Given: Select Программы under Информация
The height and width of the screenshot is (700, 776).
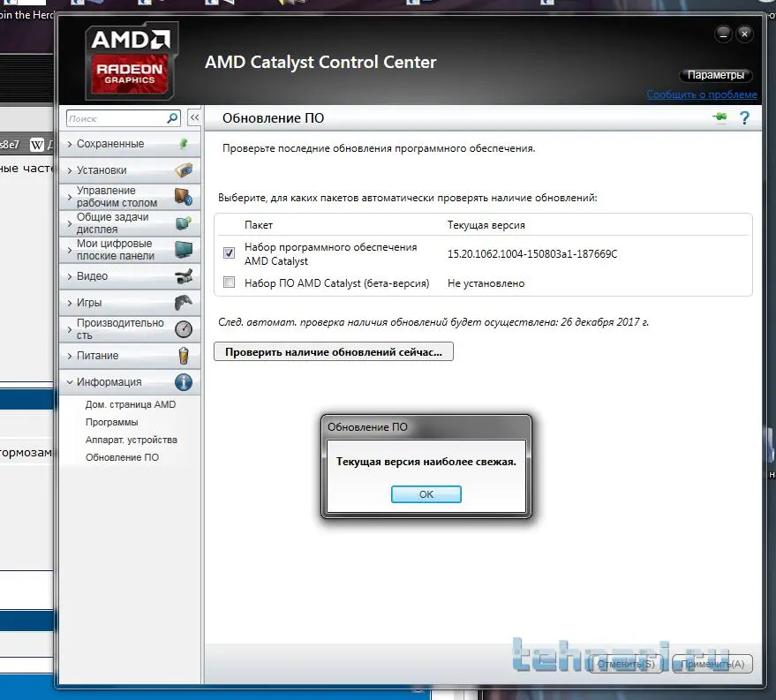Looking at the screenshot, I should click(112, 422).
